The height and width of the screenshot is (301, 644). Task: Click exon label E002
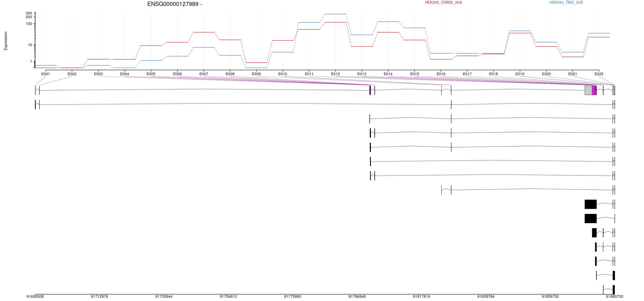[x=72, y=74]
